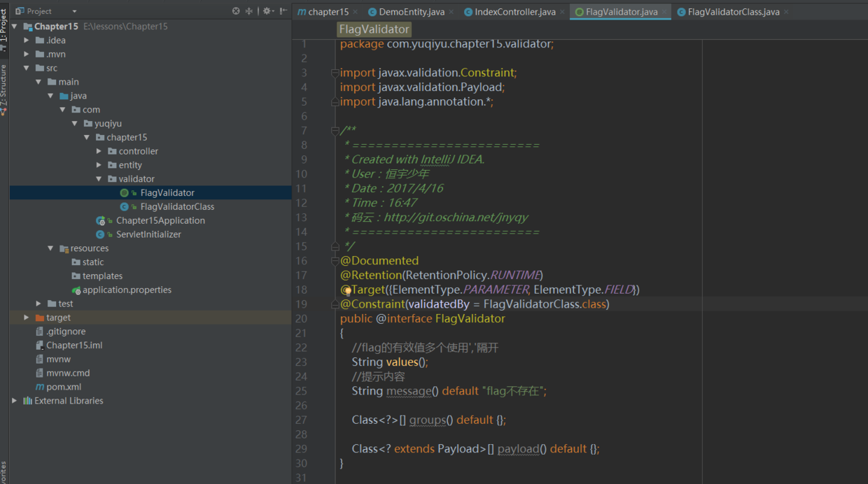Click the intention lightbulb on line 18
The width and height of the screenshot is (868, 484).
pos(346,290)
